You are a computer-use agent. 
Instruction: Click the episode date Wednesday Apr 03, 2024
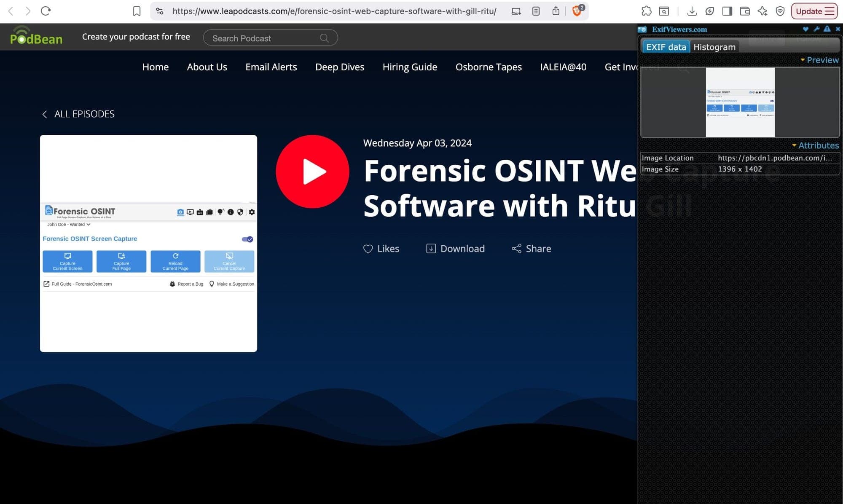click(417, 143)
